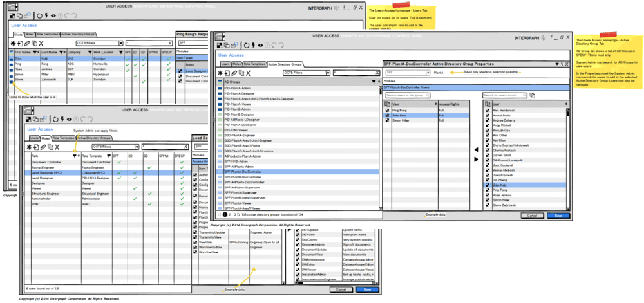Screen dimensions: 644x303
Task: Toggle checkbox next to Simon Miller in group users
Action: click(387, 120)
